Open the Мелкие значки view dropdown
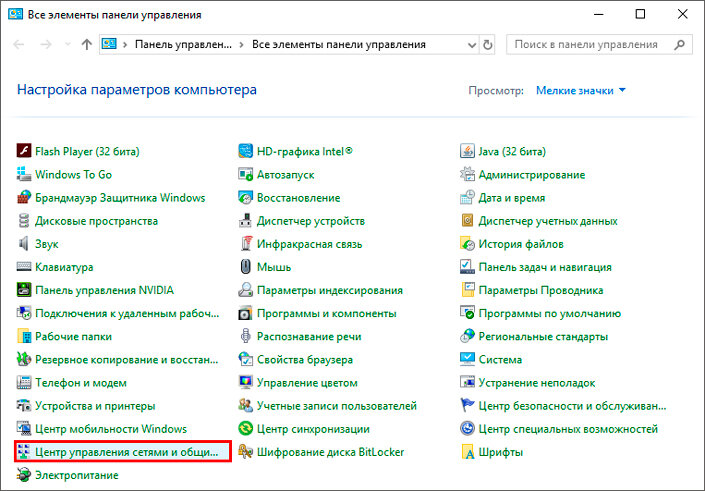Viewport: 705px width, 491px height. click(580, 90)
